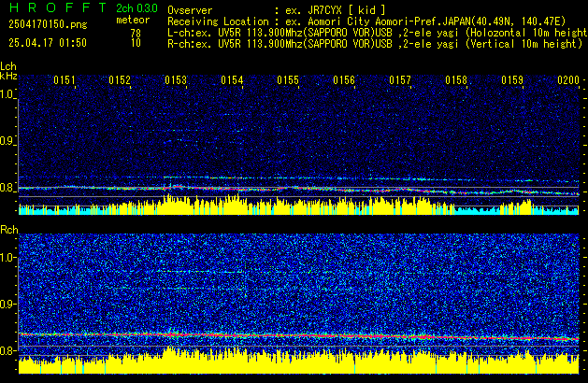Click the Rch 0.8 frequency label

7,350
